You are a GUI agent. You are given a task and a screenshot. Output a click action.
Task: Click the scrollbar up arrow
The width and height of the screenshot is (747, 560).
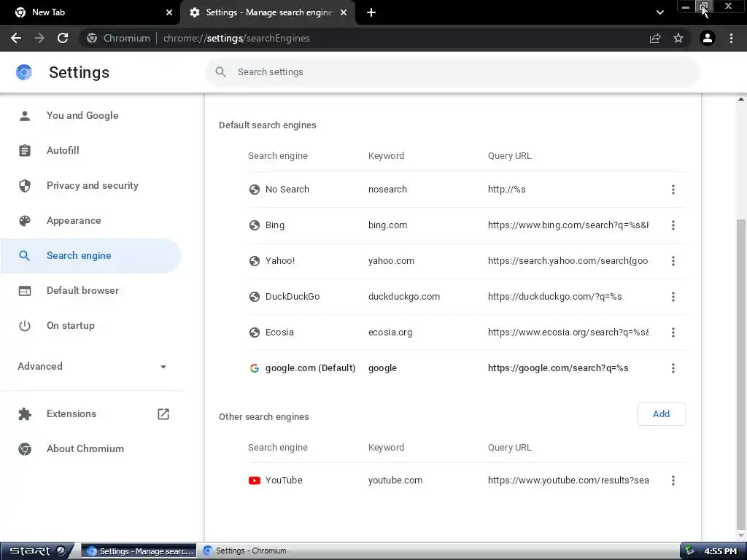pos(741,99)
